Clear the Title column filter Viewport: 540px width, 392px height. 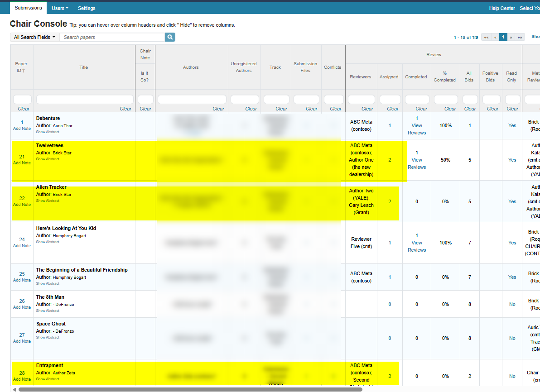[125, 109]
